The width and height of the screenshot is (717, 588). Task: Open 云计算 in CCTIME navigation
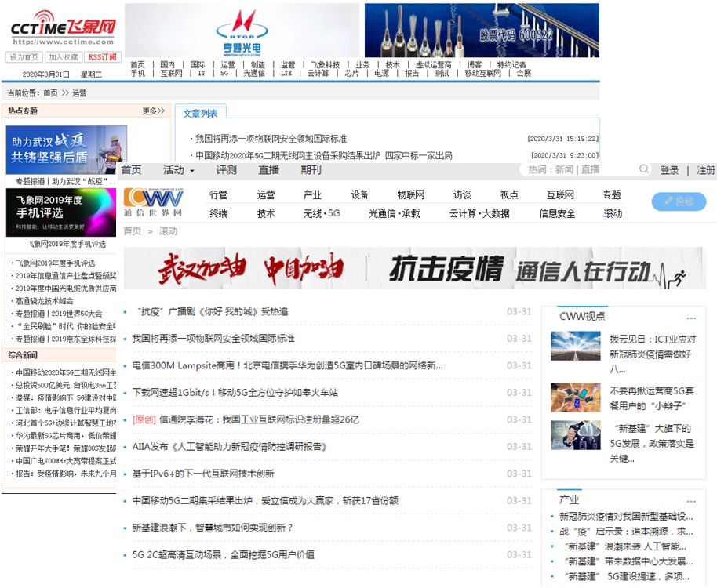pos(318,73)
